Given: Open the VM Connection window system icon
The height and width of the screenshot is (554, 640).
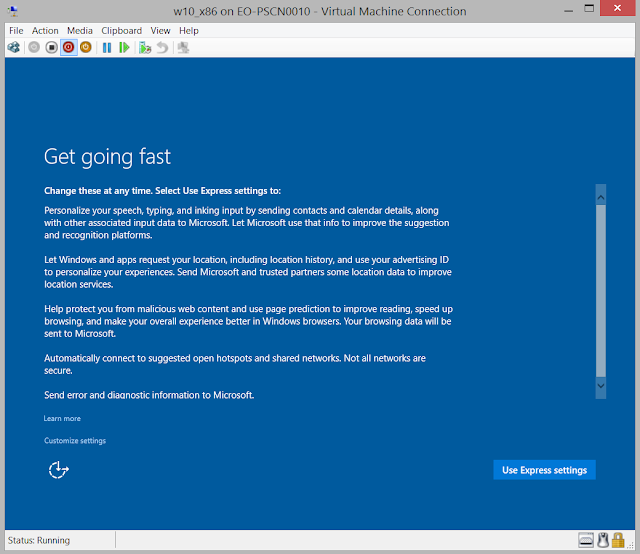Looking at the screenshot, I should tap(13, 11).
